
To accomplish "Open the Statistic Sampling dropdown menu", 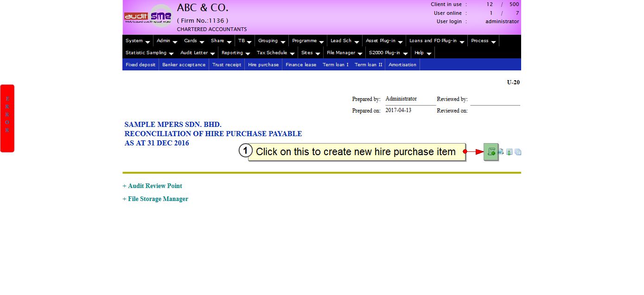I will click(x=149, y=53).
